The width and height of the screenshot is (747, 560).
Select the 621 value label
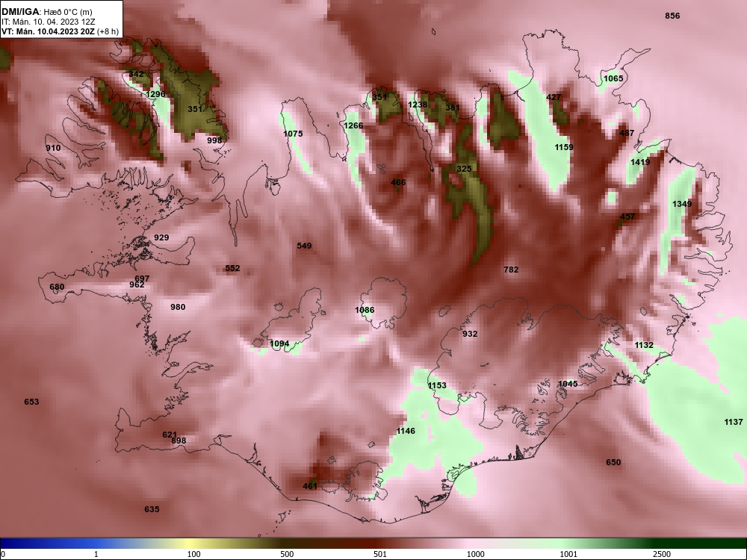[x=170, y=435]
